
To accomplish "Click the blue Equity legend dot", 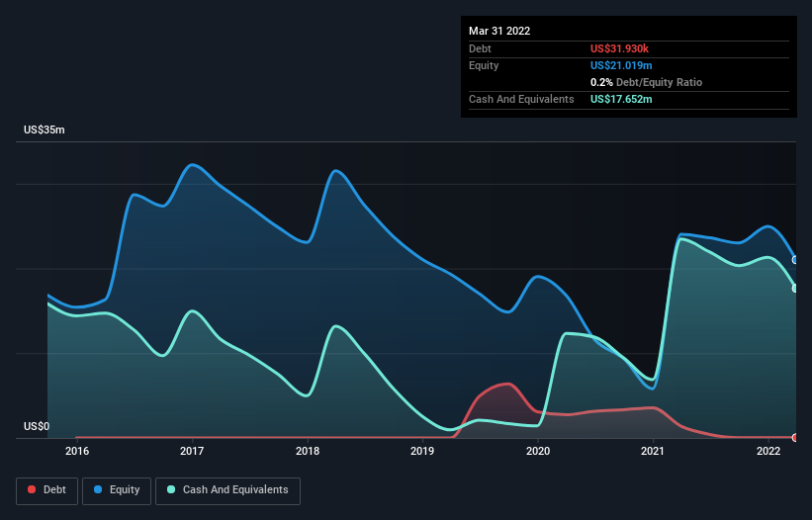I will [x=98, y=489].
